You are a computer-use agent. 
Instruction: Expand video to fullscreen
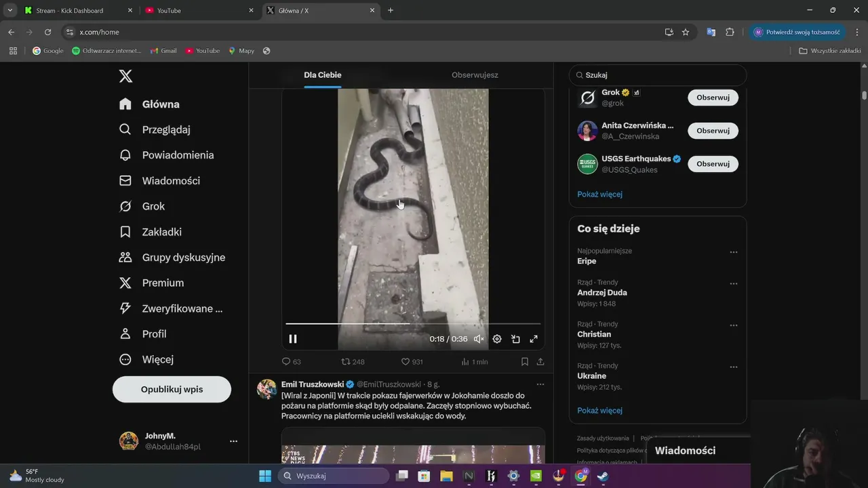pyautogui.click(x=534, y=339)
